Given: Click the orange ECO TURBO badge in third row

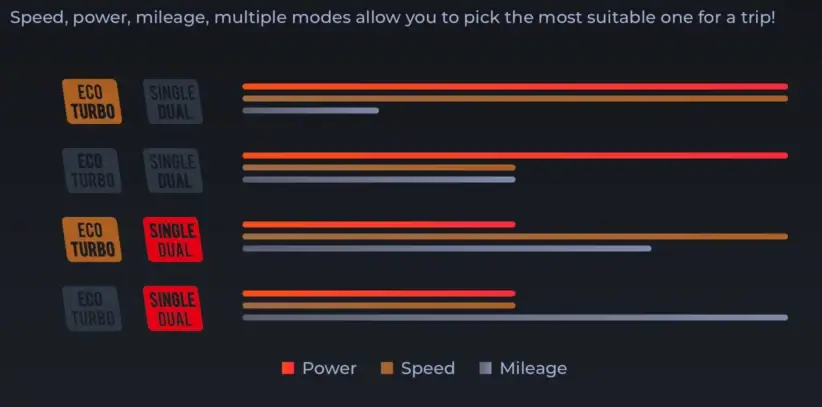Looking at the screenshot, I should click(x=92, y=239).
